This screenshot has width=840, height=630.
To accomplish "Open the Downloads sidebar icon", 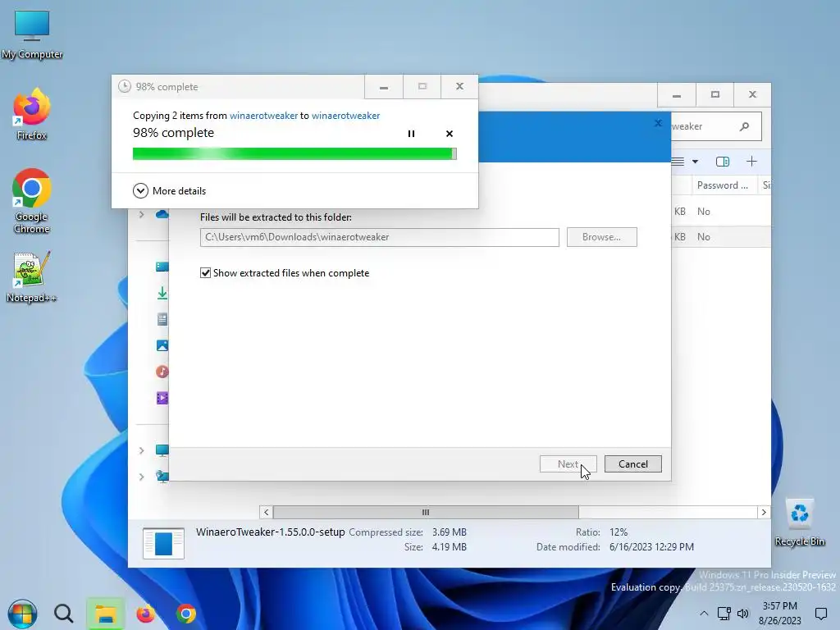I will 162,293.
